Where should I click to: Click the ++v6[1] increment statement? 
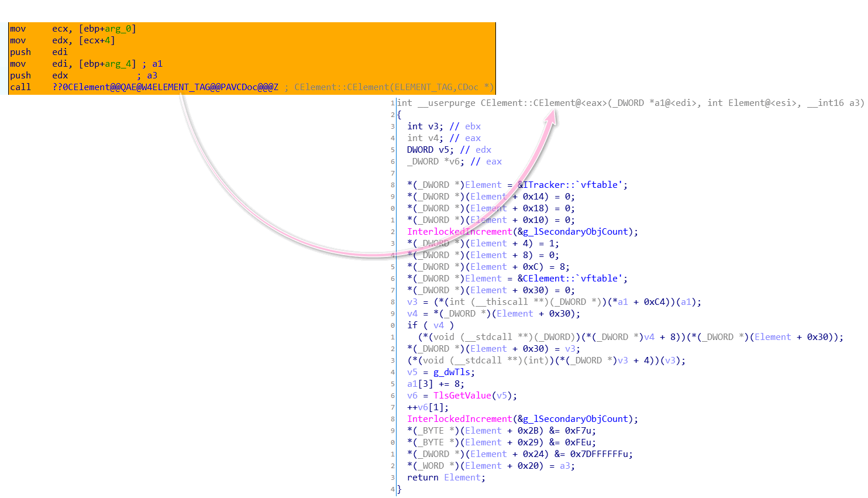[x=428, y=407]
